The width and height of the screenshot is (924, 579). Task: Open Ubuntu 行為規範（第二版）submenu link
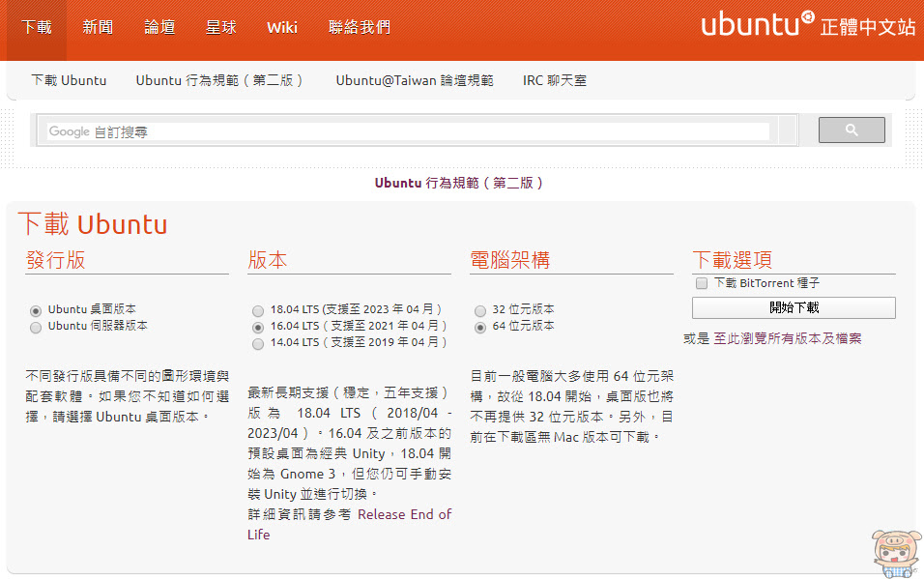click(x=220, y=80)
